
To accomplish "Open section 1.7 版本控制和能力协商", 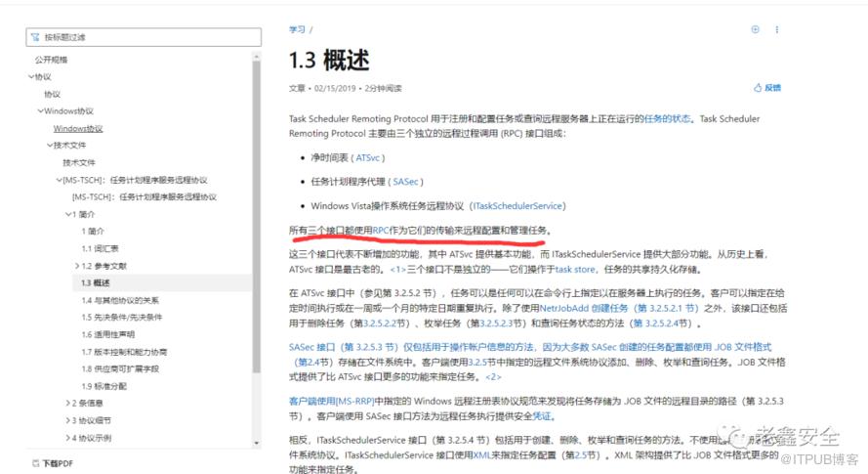I will tap(124, 352).
